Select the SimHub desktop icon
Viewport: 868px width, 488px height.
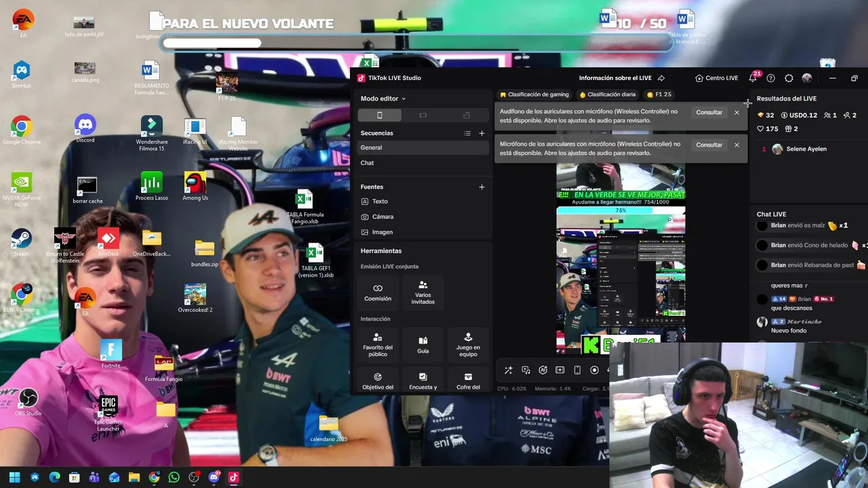pyautogui.click(x=22, y=75)
